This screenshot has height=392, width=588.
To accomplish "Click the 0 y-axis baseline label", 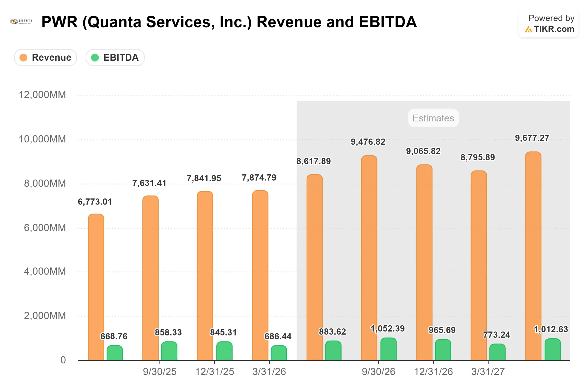I will pyautogui.click(x=63, y=360).
